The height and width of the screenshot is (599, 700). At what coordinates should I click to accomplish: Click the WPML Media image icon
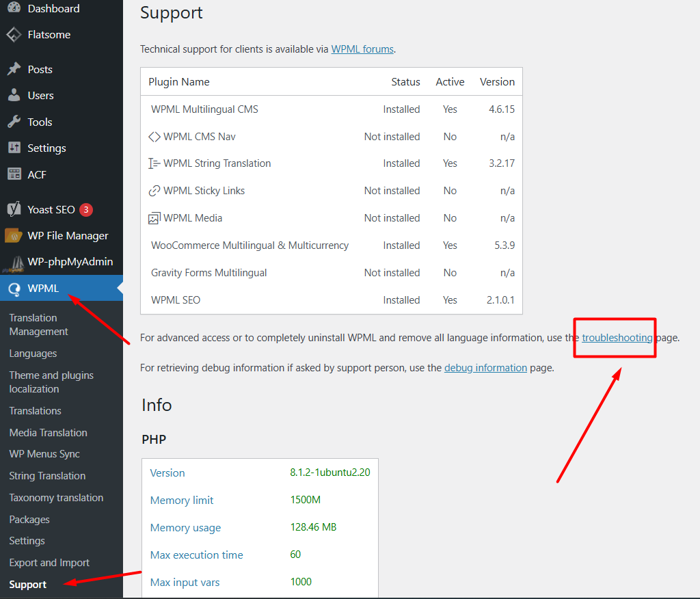(154, 218)
